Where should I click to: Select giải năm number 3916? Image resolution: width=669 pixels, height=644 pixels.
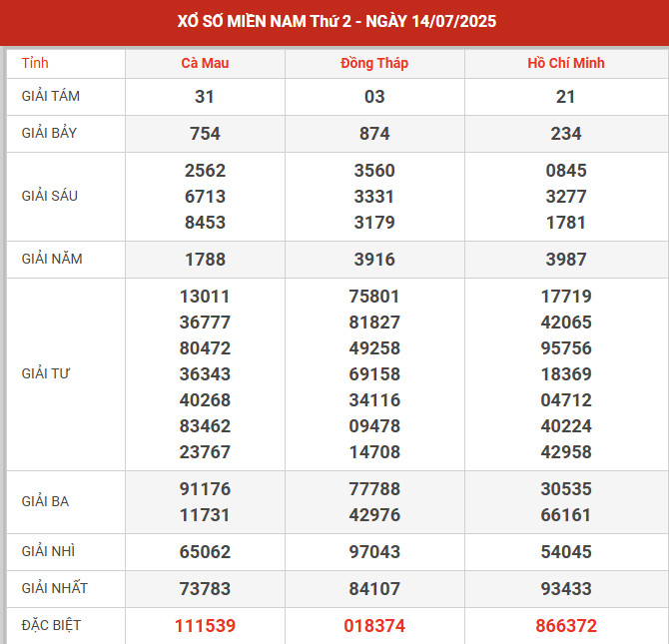tap(374, 260)
